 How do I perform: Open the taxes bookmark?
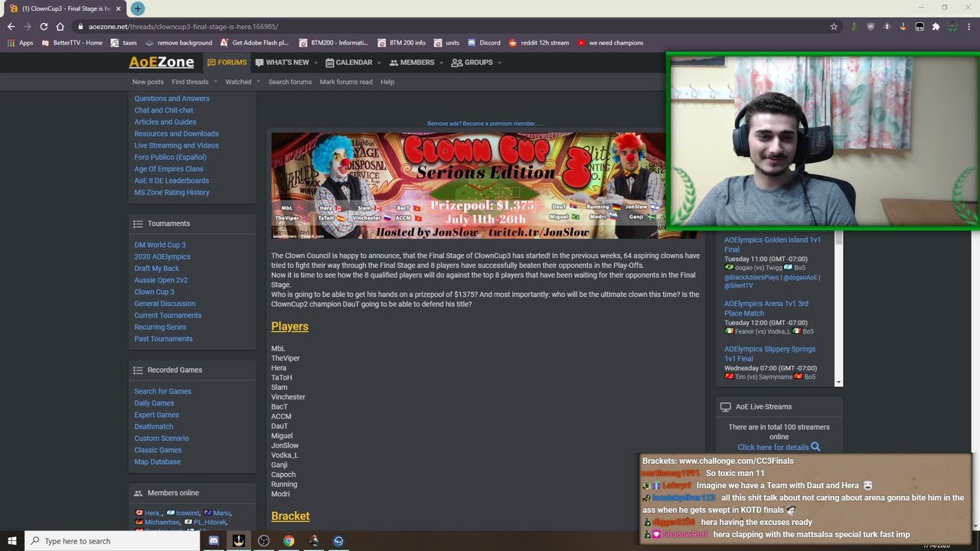123,43
